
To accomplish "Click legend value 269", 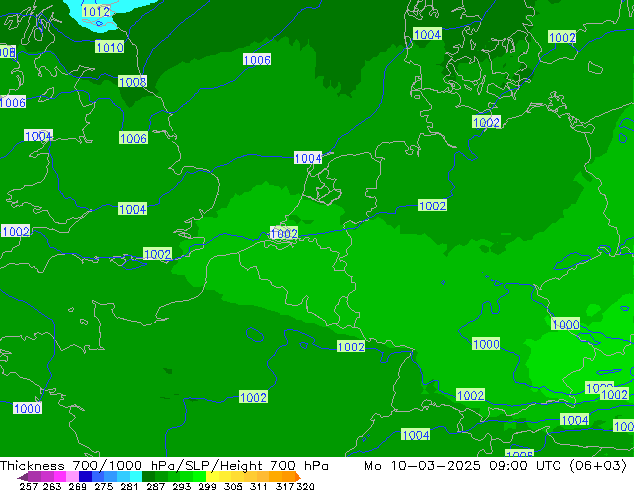I will (77, 486).
